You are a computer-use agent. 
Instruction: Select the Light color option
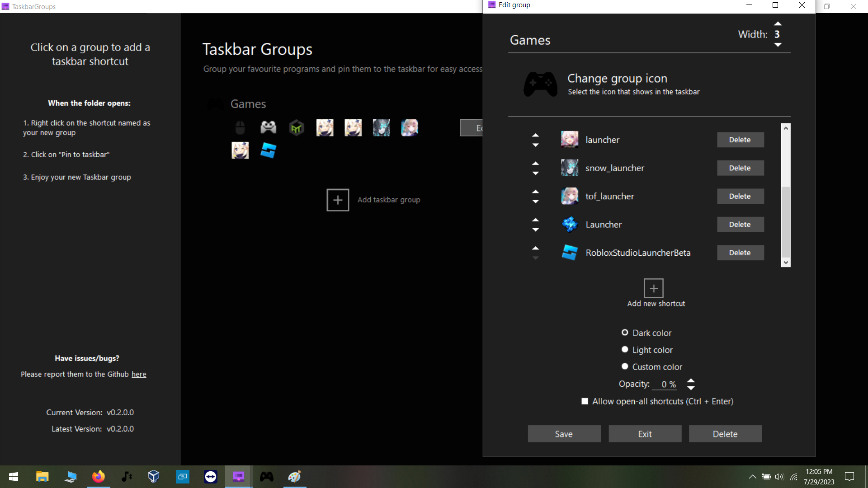coord(625,349)
